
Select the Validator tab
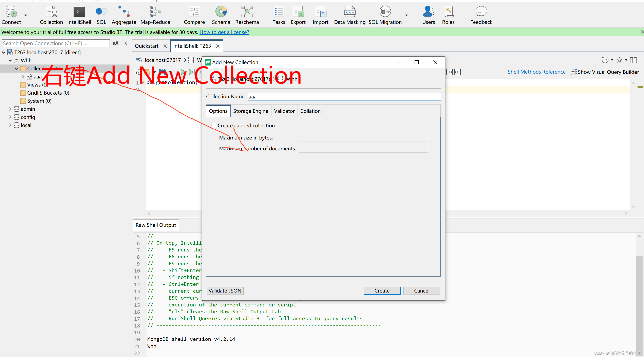pyautogui.click(x=284, y=111)
